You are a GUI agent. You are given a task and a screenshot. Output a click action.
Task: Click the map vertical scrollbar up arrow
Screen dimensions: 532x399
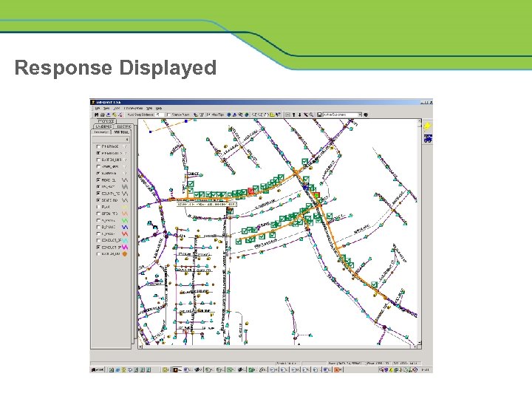click(420, 120)
